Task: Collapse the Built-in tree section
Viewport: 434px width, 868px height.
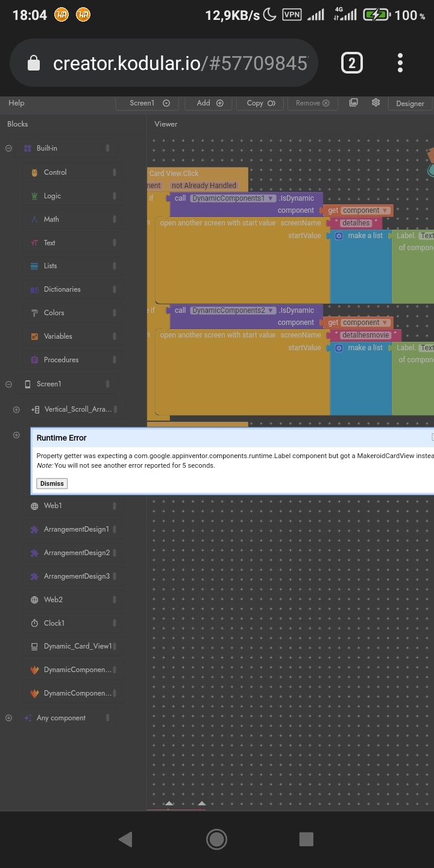Action: (8, 148)
